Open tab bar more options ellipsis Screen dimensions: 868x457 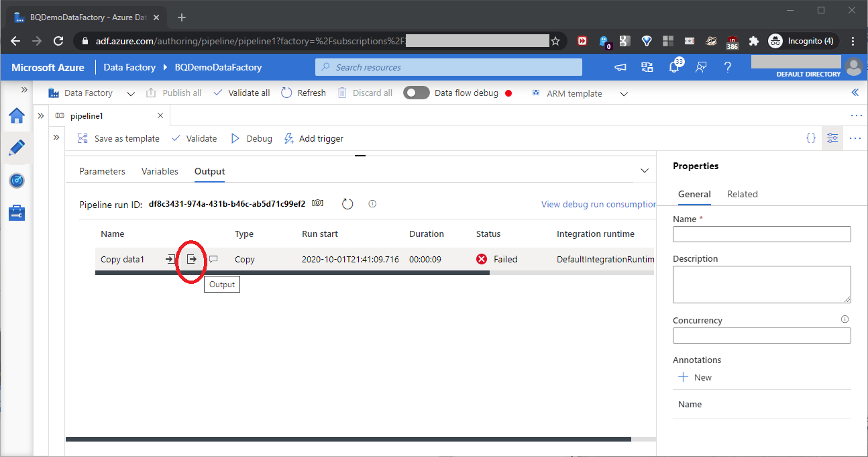tap(856, 115)
